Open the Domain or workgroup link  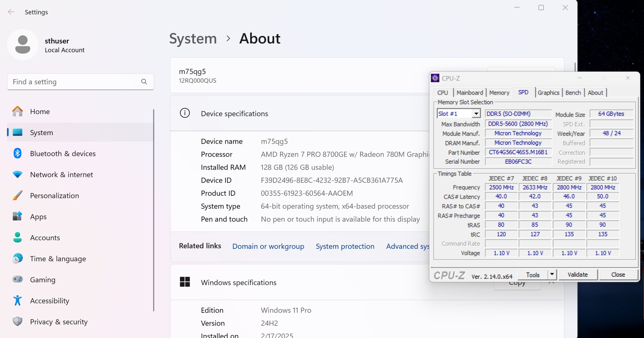click(268, 246)
